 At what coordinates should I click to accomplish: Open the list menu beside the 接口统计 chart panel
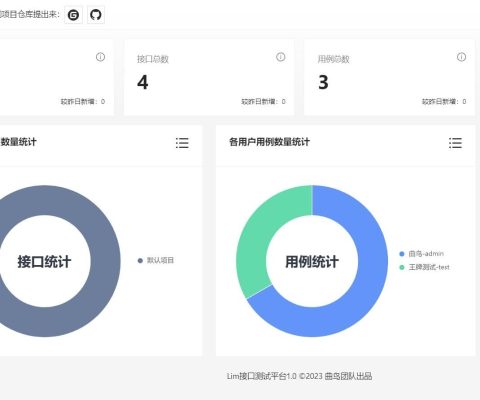click(182, 143)
